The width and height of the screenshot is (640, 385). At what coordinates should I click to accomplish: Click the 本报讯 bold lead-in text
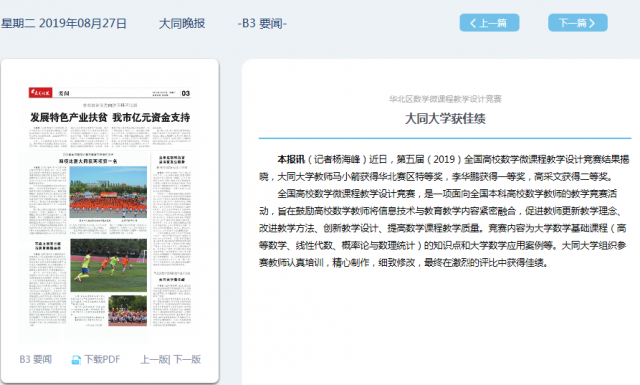[291, 159]
